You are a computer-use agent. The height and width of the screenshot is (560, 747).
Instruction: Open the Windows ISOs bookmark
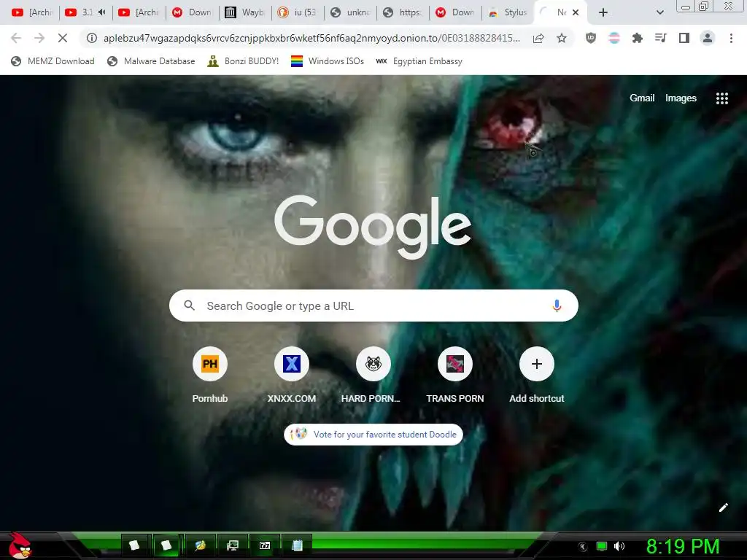328,61
